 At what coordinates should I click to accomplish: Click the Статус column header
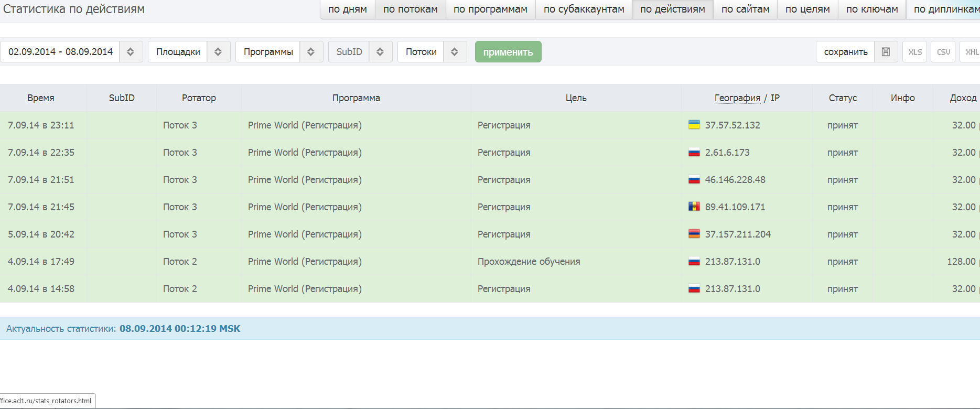[843, 98]
